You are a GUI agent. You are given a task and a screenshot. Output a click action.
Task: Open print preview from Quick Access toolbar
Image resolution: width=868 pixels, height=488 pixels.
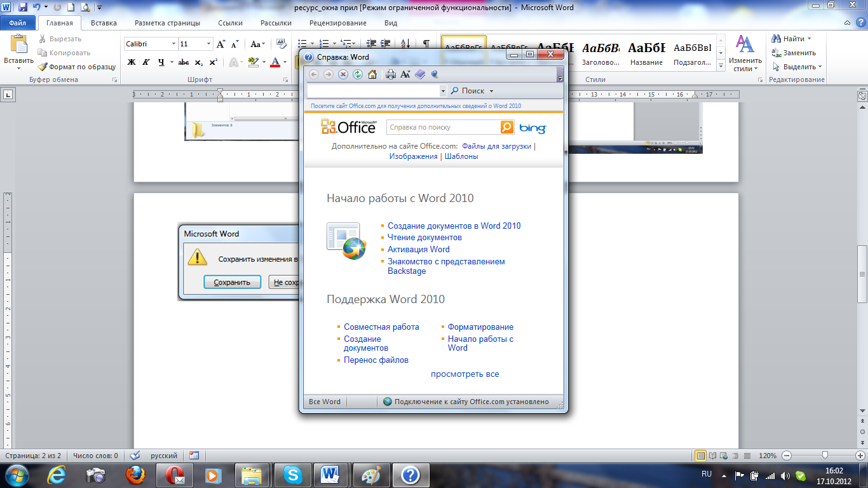(85, 8)
